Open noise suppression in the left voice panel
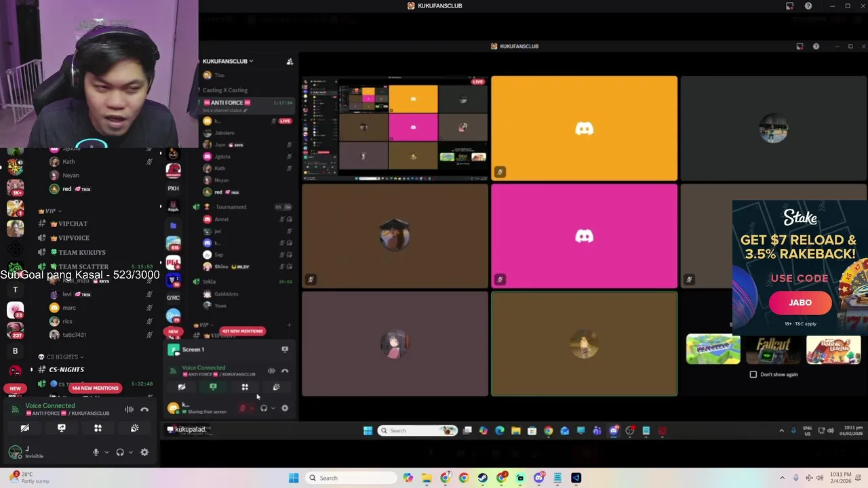This screenshot has width=868, height=488. 129,409
